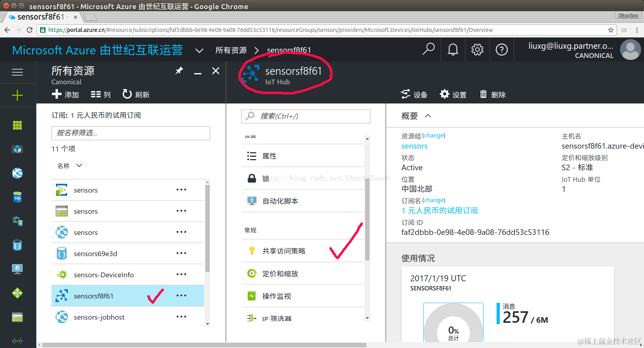Open portal settings gear in top bar
The width and height of the screenshot is (644, 348).
pos(477,50)
